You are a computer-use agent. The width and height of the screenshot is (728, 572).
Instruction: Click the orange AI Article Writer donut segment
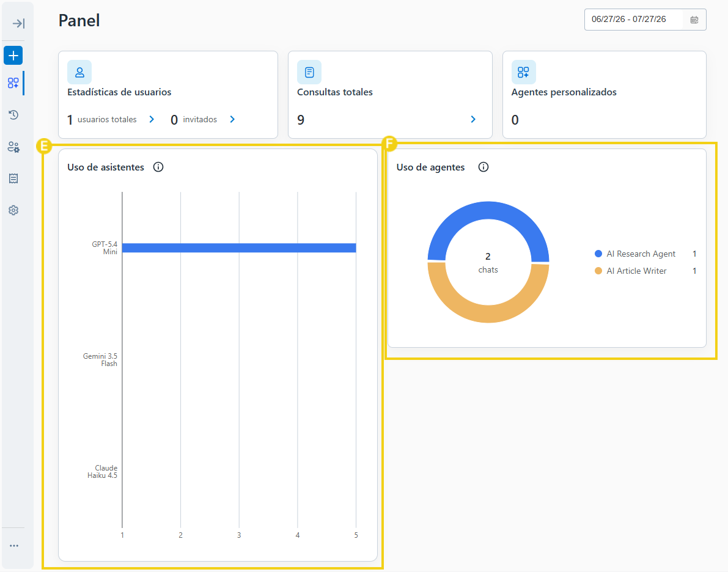pyautogui.click(x=488, y=314)
